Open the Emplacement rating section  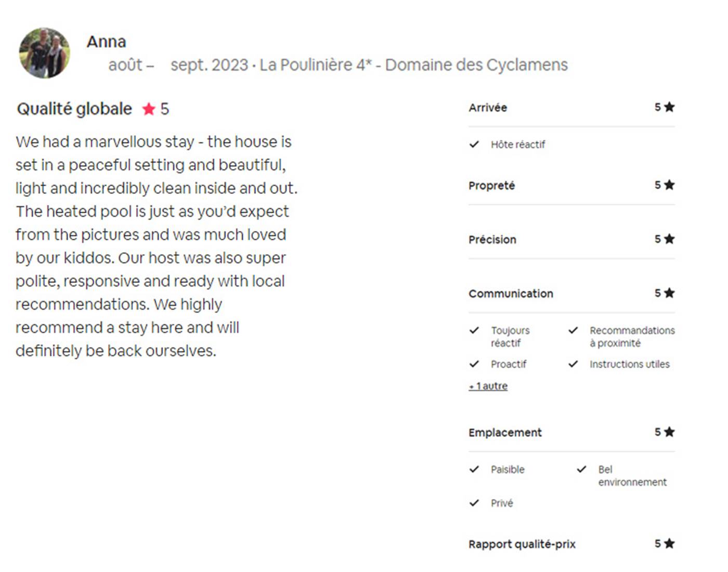coord(505,433)
